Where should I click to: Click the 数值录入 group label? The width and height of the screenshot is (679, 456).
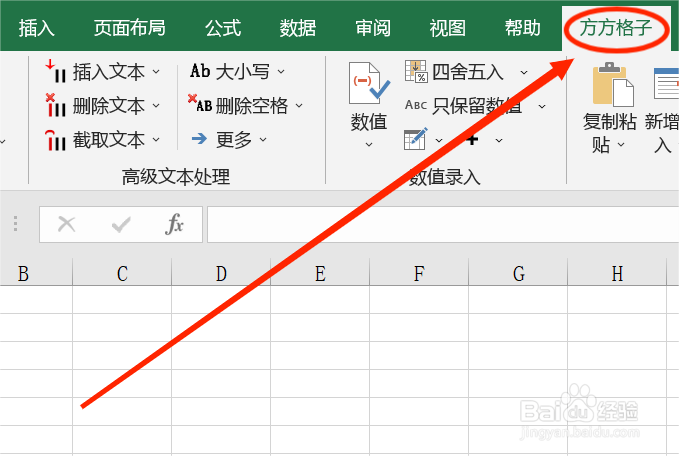[445, 177]
